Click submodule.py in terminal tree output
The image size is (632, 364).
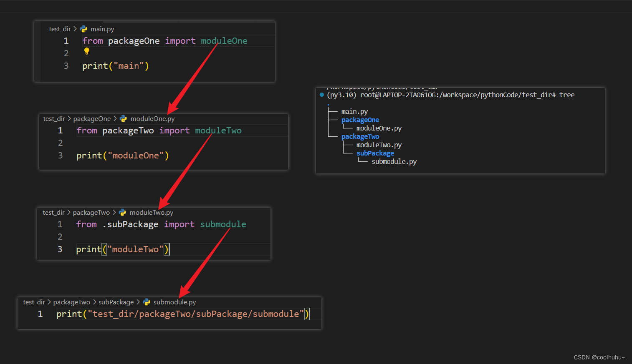(x=394, y=161)
